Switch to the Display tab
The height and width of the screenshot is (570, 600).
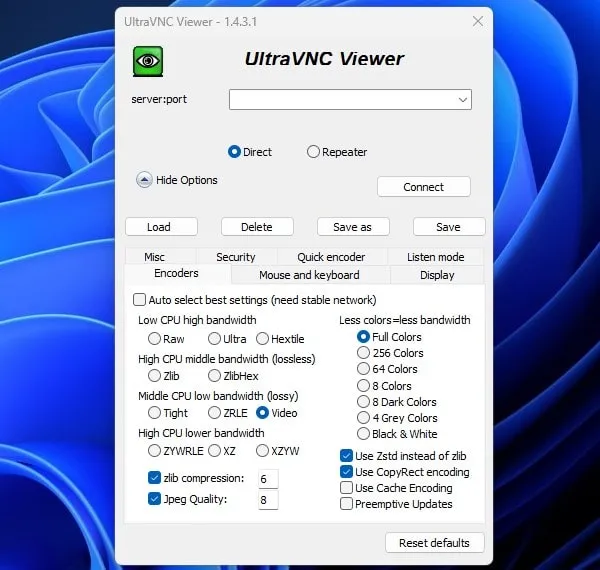pyautogui.click(x=437, y=275)
